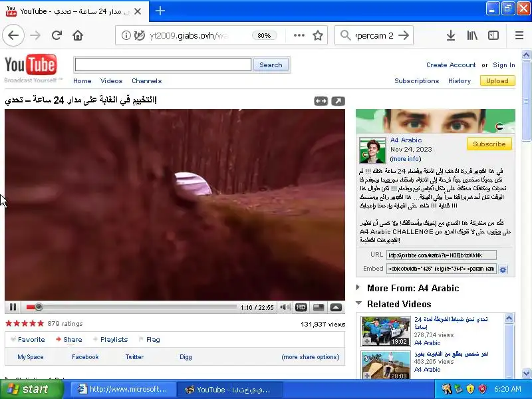Open the Videos navigation link

tap(111, 80)
